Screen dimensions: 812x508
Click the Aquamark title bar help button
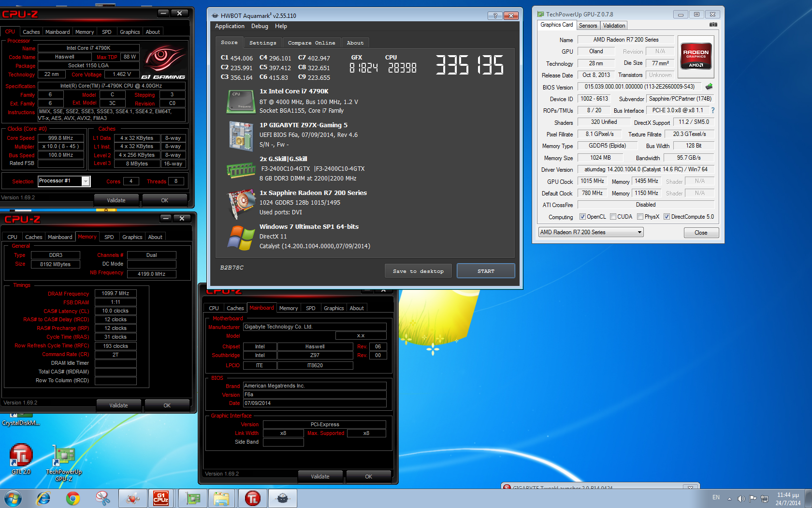(495, 15)
